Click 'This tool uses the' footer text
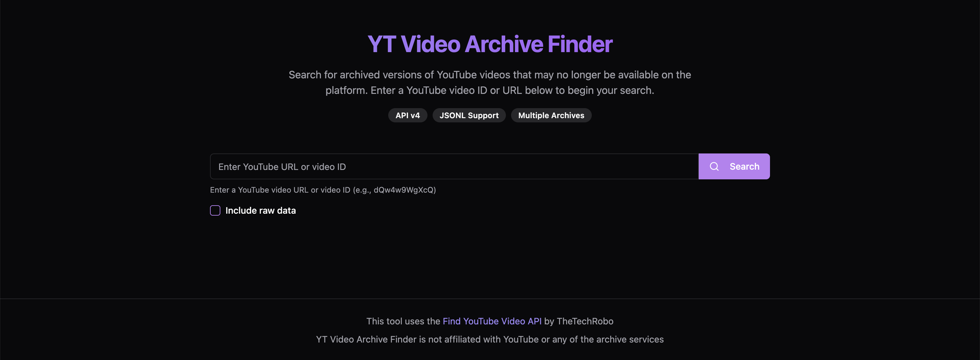The image size is (980, 360). tap(403, 321)
